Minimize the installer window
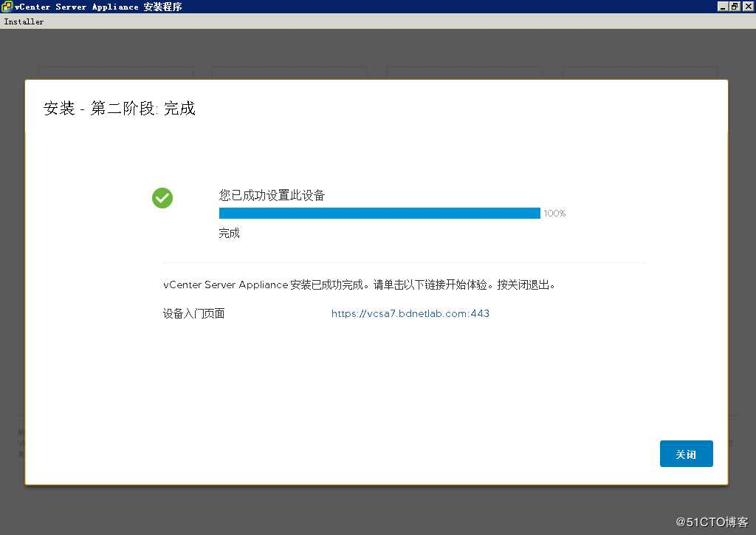Viewport: 756px width, 535px height. point(722,6)
